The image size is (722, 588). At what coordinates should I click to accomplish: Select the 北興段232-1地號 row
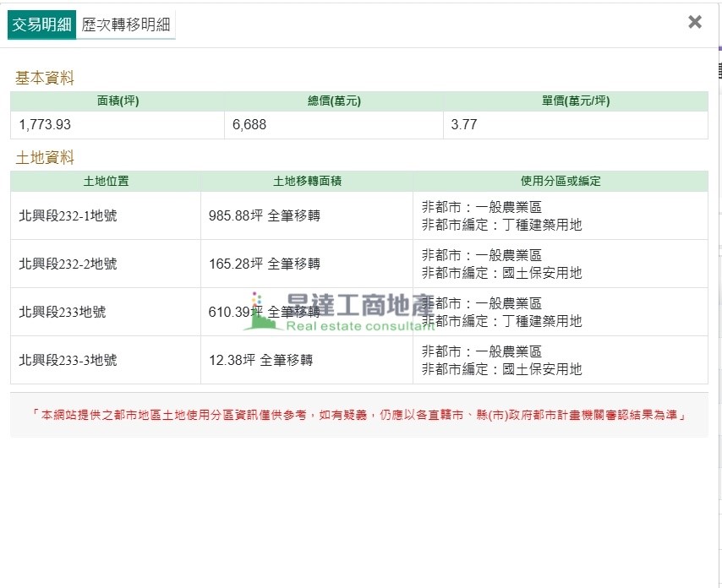point(68,215)
